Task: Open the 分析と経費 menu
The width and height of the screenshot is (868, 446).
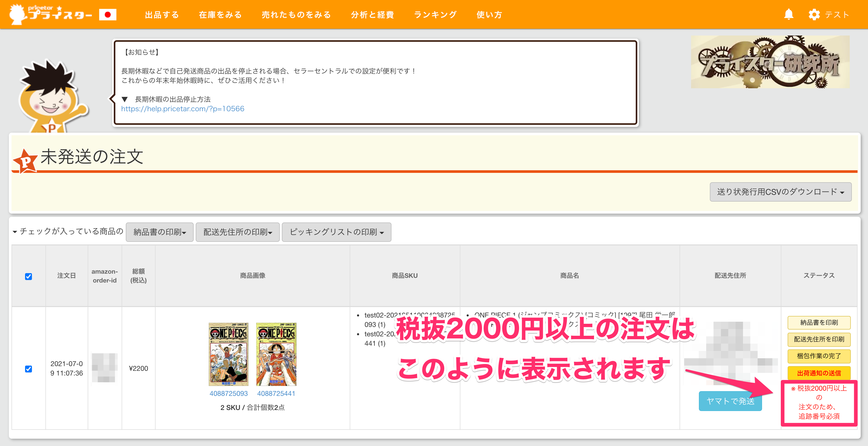Action: [x=373, y=15]
